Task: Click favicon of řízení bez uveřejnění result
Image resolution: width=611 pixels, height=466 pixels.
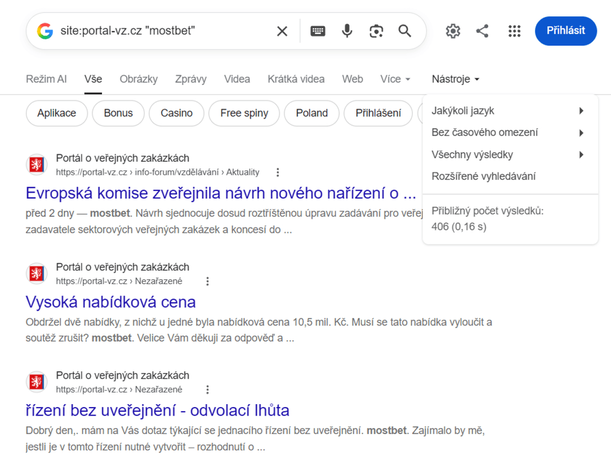Action: pos(37,382)
